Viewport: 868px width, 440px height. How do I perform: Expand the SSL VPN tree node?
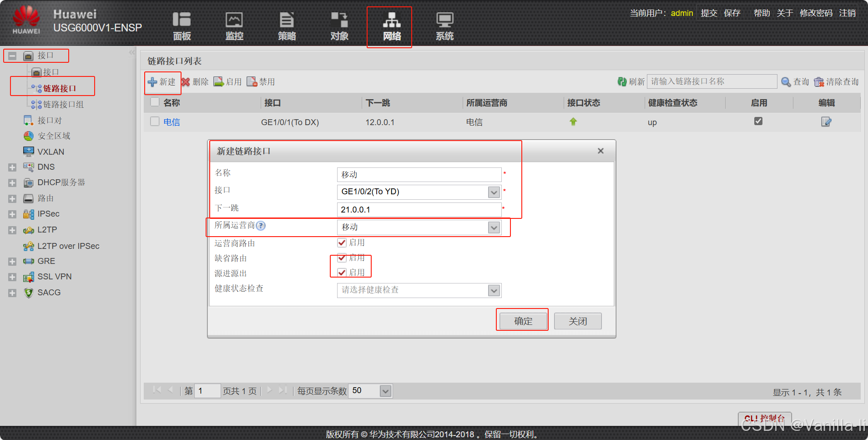click(12, 277)
